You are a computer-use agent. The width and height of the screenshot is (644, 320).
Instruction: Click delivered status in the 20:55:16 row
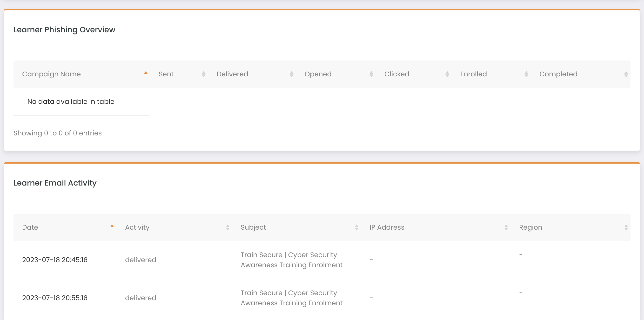point(141,298)
